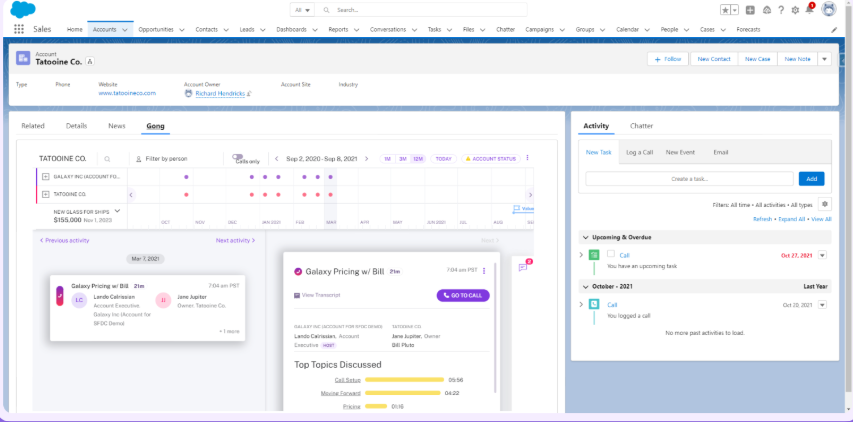This screenshot has width=853, height=422.
Task: Open the search scope All dropdown
Action: pyautogui.click(x=303, y=10)
